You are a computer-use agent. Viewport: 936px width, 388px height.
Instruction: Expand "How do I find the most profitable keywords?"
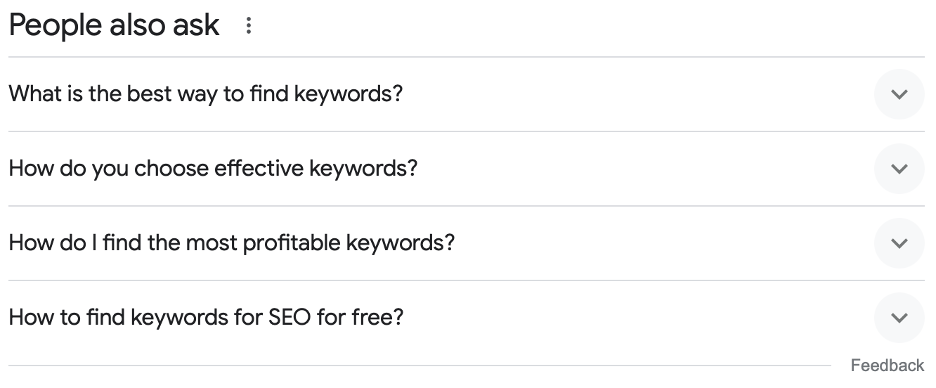click(x=466, y=243)
